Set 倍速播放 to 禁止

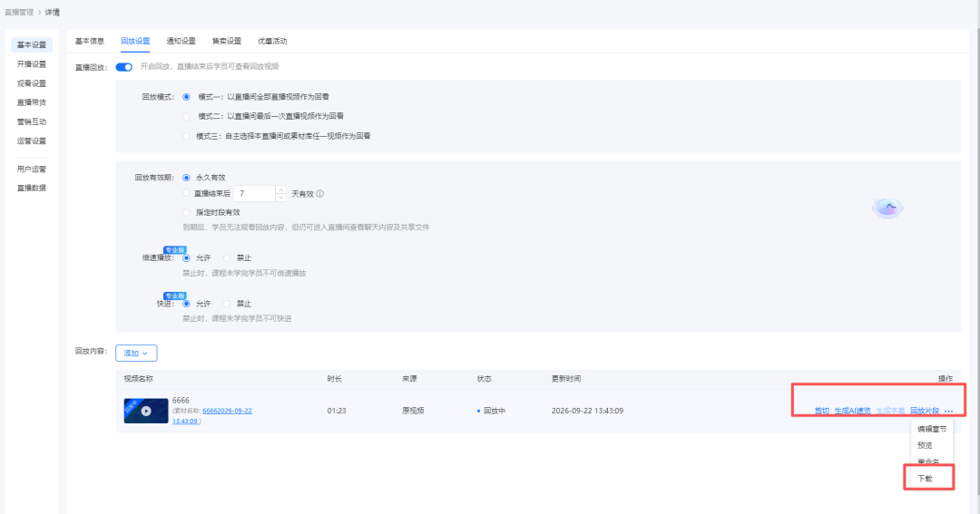227,258
